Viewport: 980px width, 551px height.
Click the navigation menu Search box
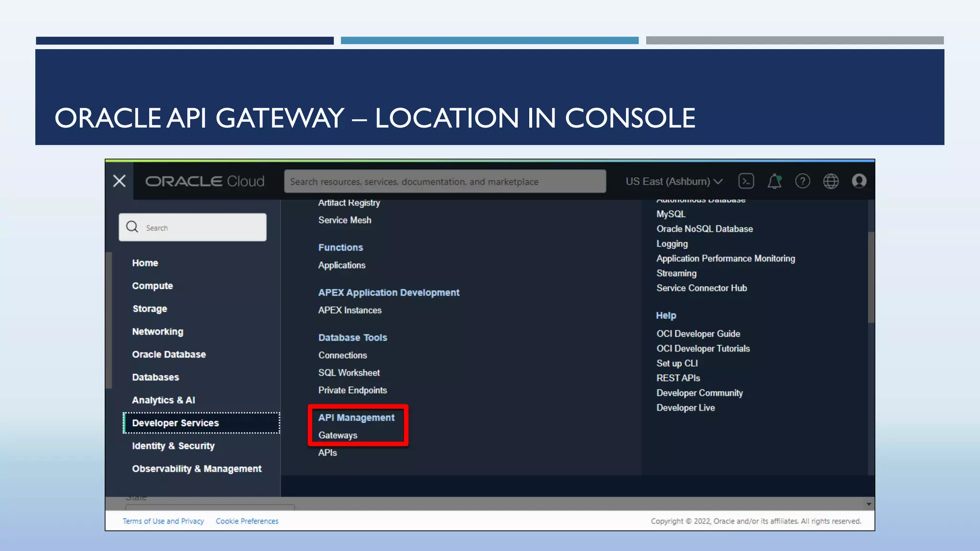tap(192, 227)
